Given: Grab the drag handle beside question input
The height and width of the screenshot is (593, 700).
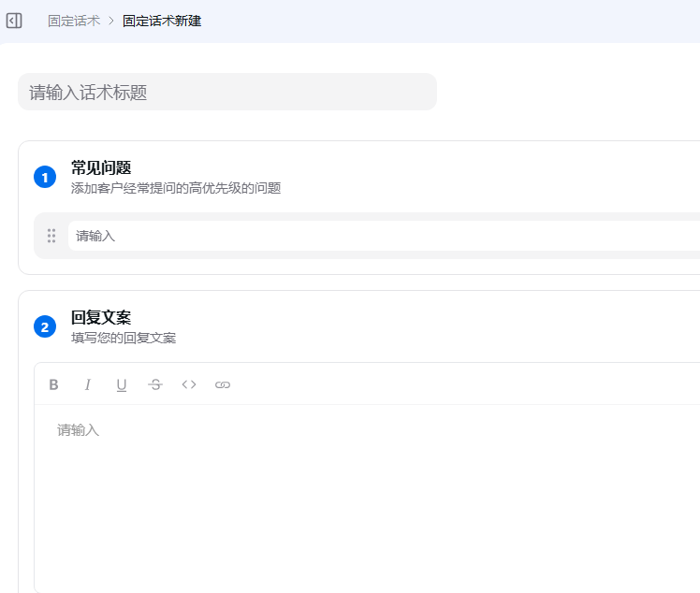Looking at the screenshot, I should point(51,236).
